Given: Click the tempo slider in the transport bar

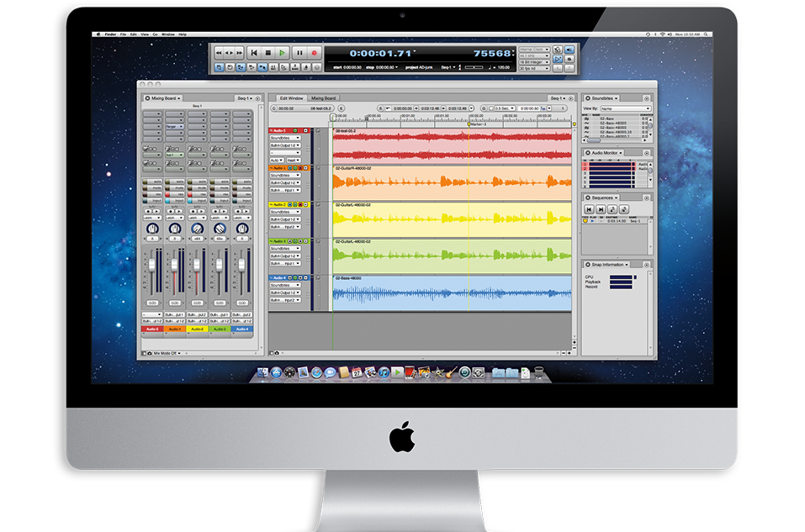Looking at the screenshot, I should (474, 67).
